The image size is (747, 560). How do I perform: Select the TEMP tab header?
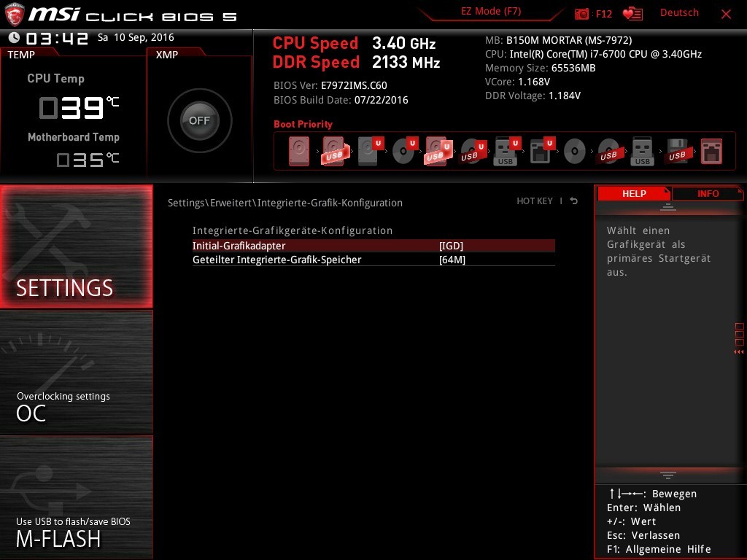(x=21, y=55)
